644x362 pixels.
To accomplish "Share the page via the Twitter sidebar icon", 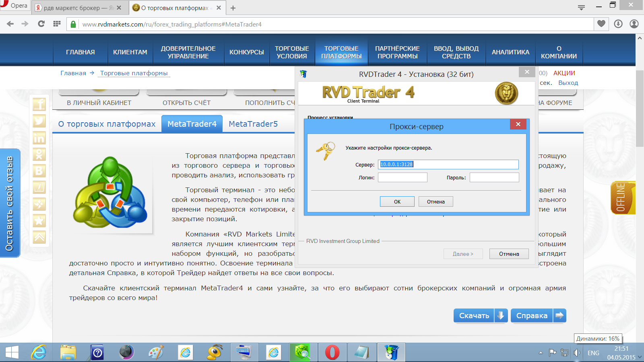I will [39, 121].
